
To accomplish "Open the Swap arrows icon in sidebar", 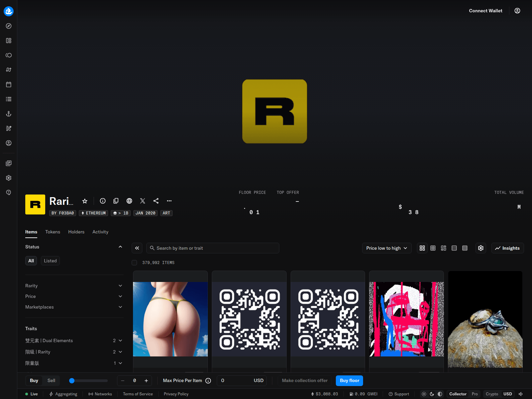I will (9, 70).
